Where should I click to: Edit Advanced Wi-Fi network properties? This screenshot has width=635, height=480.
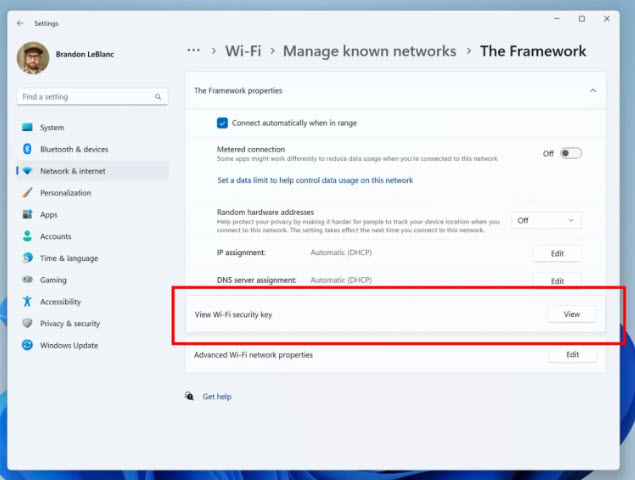coord(573,355)
